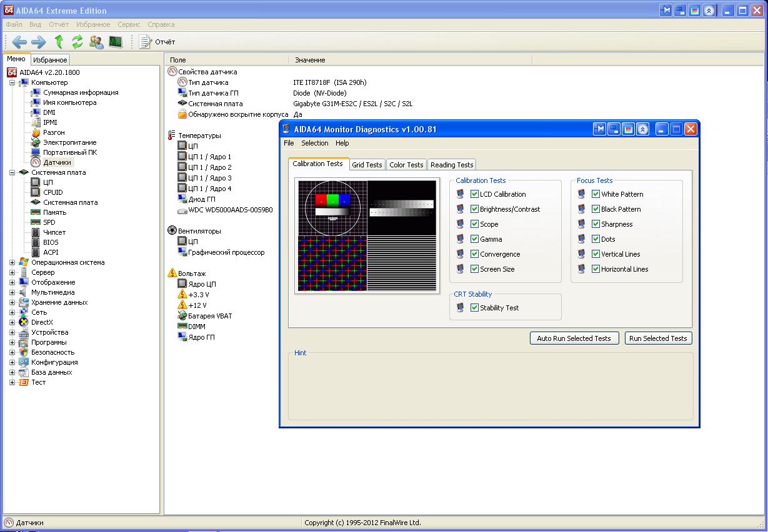The width and height of the screenshot is (768, 532).
Task: Click the calibration test pattern preview image
Action: pos(366,236)
